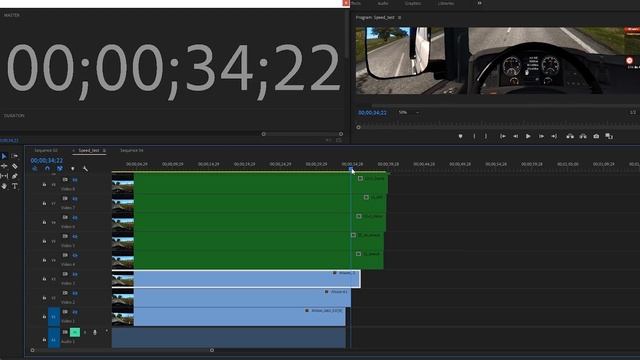Open the Graphics workspace tab
Viewport: 640px width, 360px height.
click(413, 3)
